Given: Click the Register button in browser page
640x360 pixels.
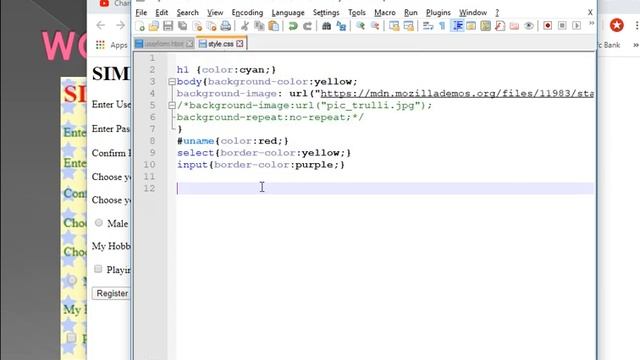Looking at the screenshot, I should click(111, 293).
